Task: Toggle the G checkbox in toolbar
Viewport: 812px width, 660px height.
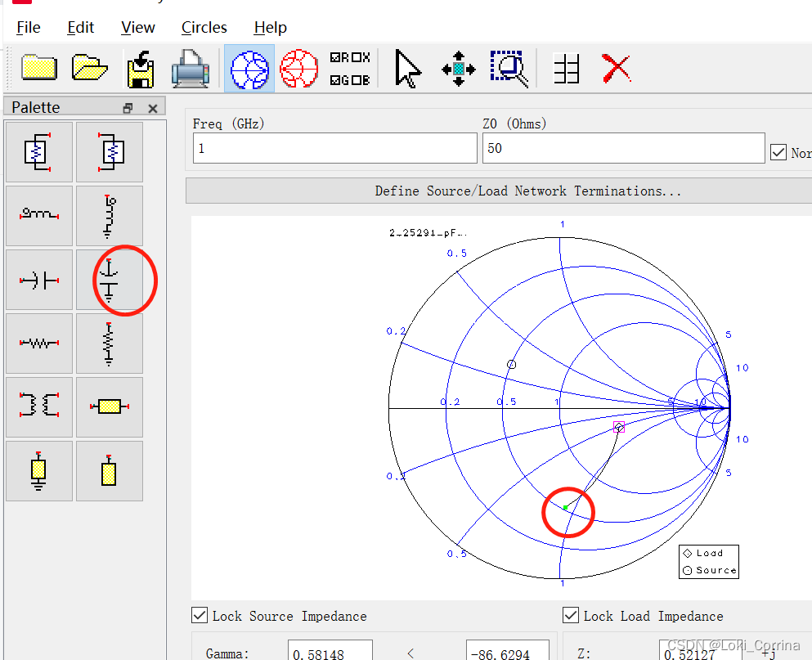Action: (339, 80)
